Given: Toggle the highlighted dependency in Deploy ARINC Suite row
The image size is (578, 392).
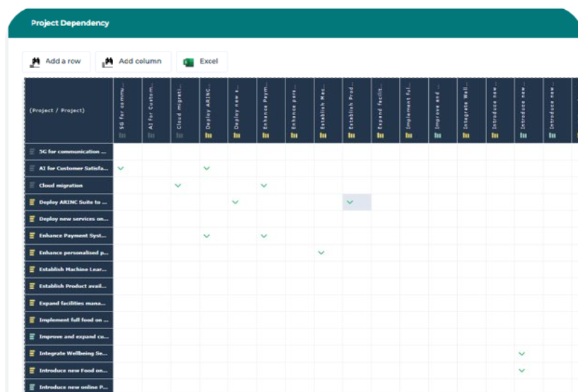Looking at the screenshot, I should pyautogui.click(x=350, y=202).
